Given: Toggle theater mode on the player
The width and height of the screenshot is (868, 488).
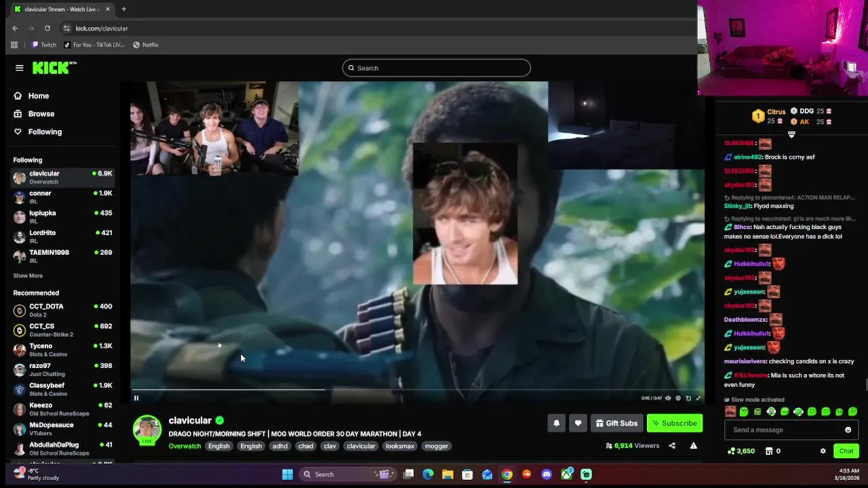Looking at the screenshot, I should pos(688,398).
